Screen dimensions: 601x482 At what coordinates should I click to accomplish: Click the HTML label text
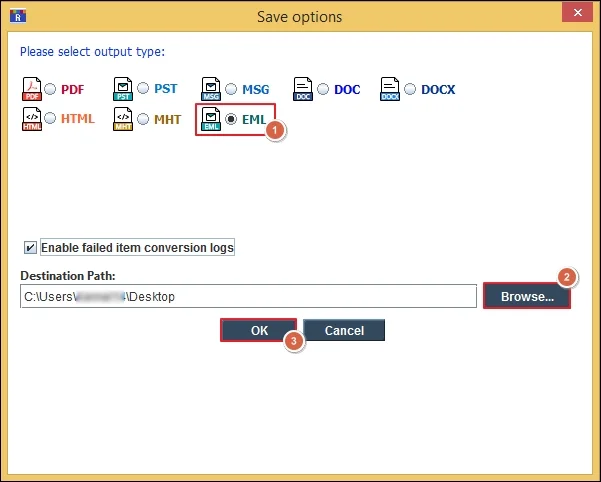78,118
